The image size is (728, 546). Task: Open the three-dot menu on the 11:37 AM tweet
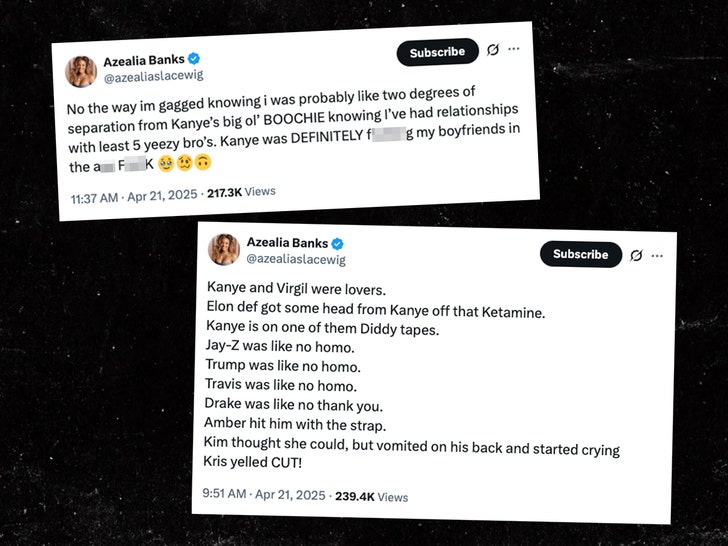point(513,48)
